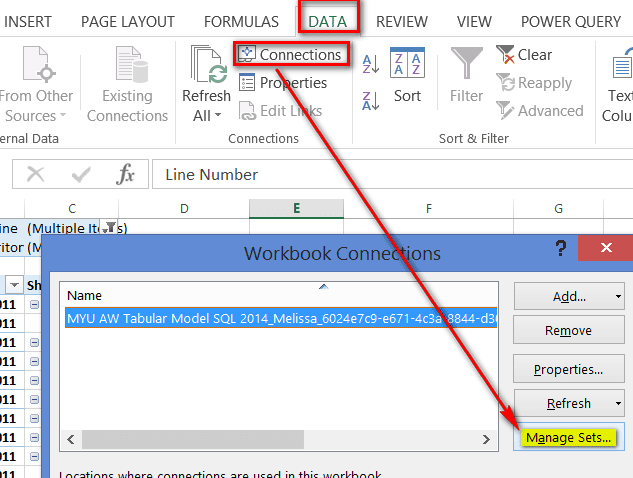Sort connections by Name column header

[x=279, y=295]
